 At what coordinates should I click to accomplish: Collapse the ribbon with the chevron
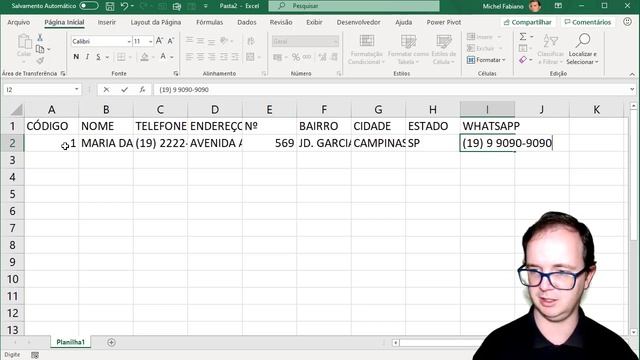pyautogui.click(x=632, y=74)
